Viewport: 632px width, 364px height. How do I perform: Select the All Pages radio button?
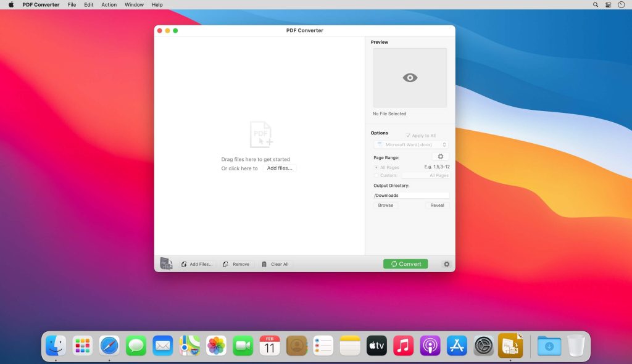click(x=375, y=167)
